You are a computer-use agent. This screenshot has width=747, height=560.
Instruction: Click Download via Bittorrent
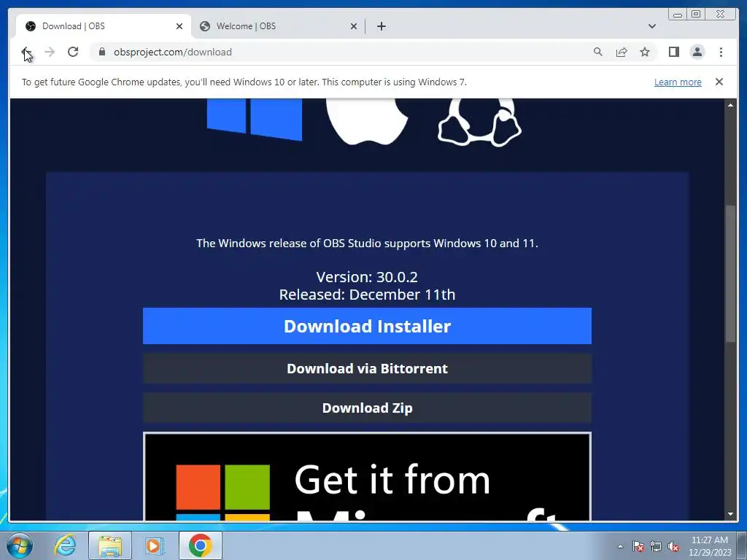click(x=367, y=368)
